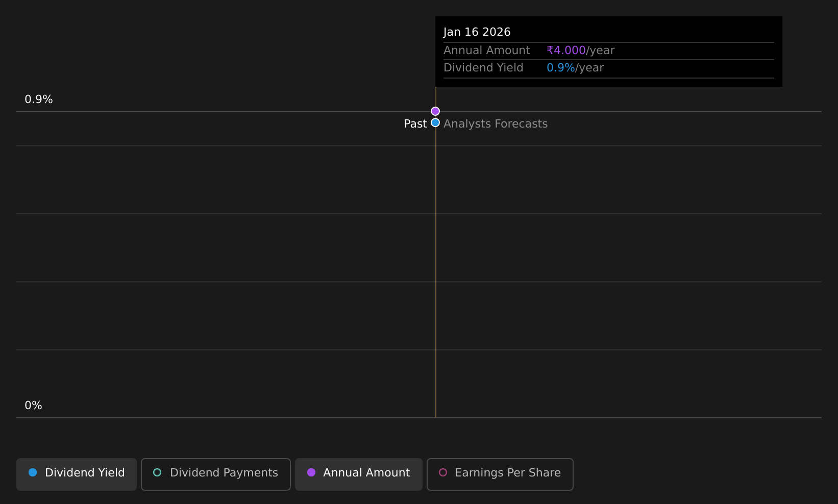Click the 0.9%/year dividend yield value

[x=575, y=68]
